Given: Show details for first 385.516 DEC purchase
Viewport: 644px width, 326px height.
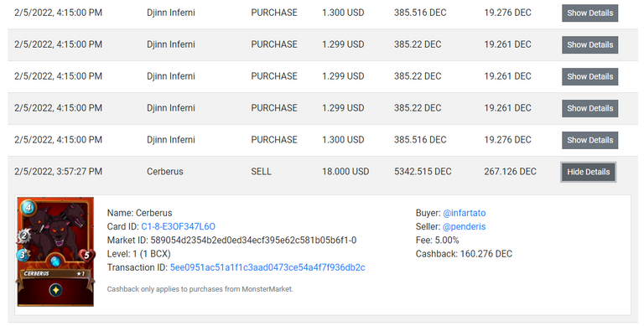Looking at the screenshot, I should click(589, 13).
